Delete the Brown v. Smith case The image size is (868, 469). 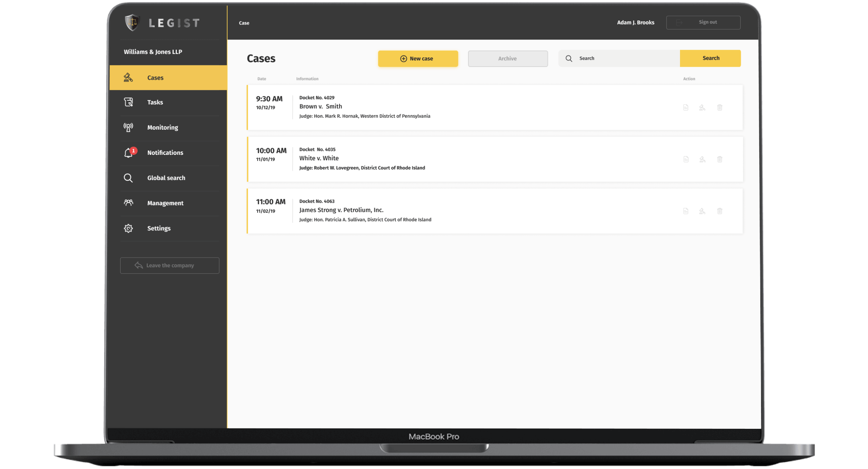click(x=719, y=108)
